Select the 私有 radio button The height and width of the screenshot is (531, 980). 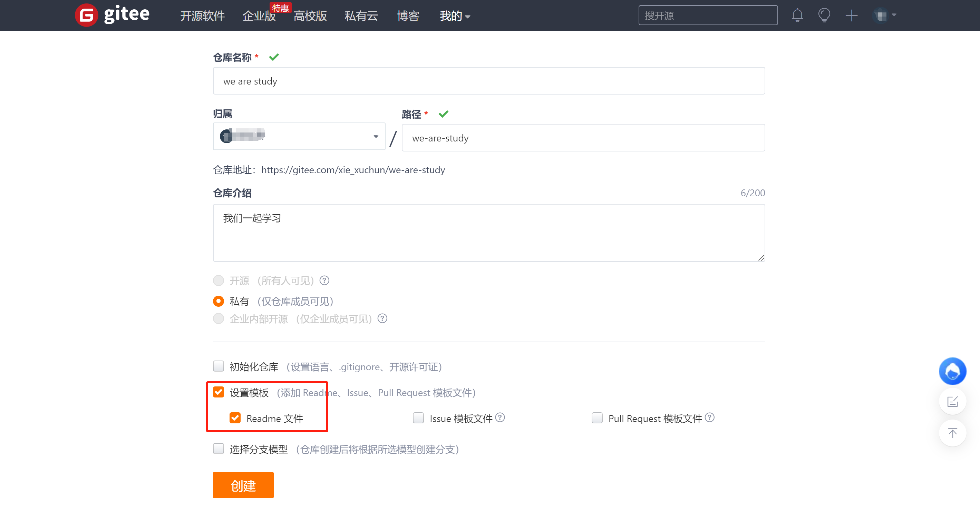(219, 301)
